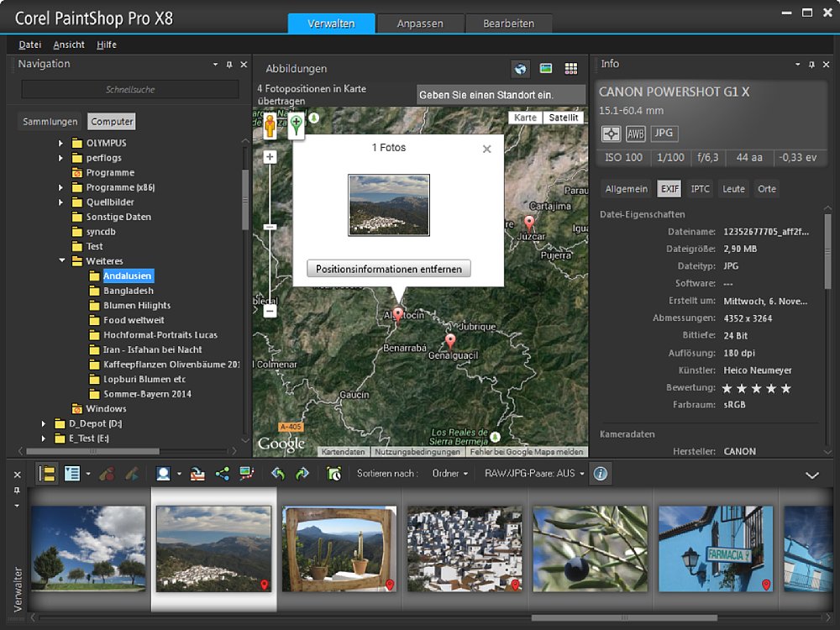Screen dimensions: 840x630
Task: Click the Schnellsuche search field
Action: pos(130,90)
